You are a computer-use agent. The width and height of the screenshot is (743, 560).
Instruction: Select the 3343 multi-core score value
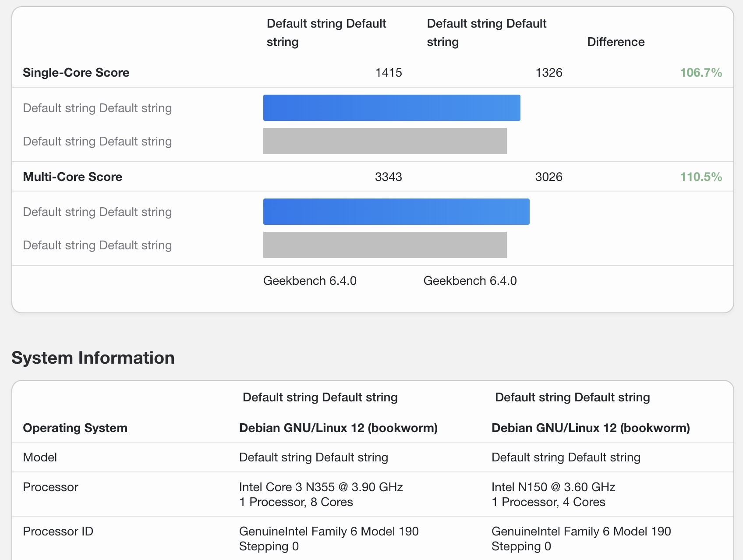point(388,177)
